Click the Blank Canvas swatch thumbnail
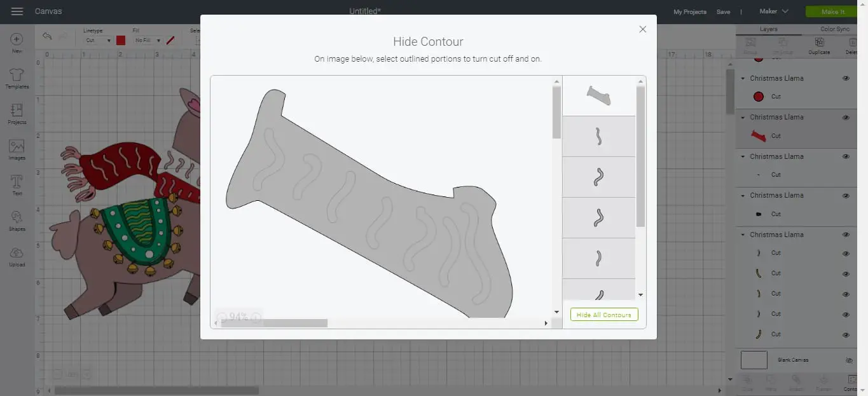 coord(754,360)
